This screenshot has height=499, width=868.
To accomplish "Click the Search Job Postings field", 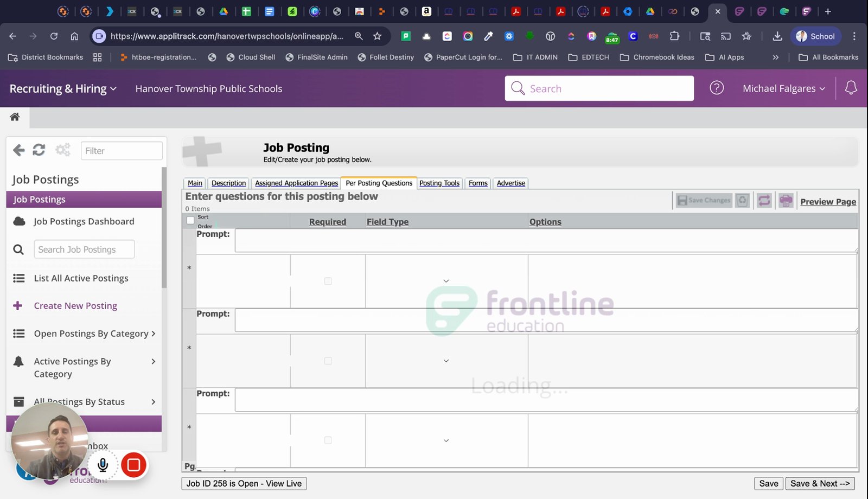I will (x=84, y=250).
